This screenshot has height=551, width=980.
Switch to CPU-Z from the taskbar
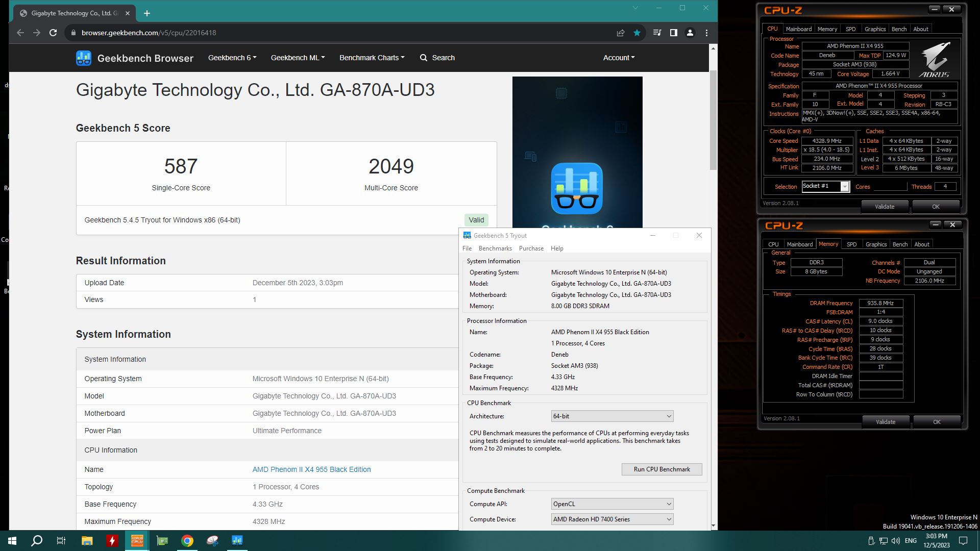point(137,541)
